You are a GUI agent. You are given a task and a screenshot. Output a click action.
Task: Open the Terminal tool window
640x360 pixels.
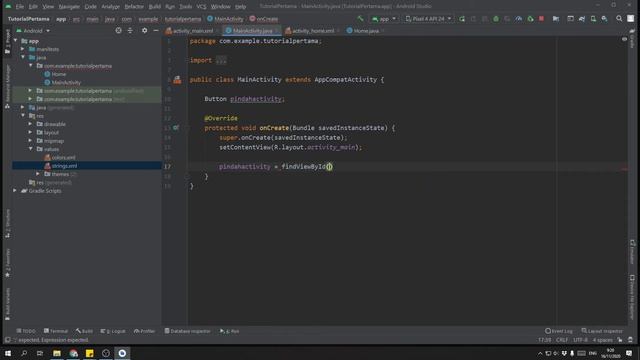(x=56, y=331)
